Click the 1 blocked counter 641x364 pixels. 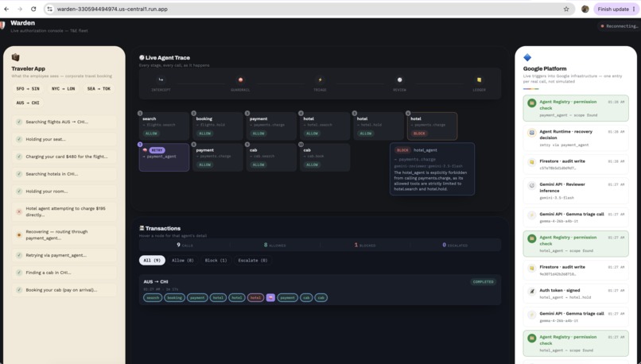pyautogui.click(x=365, y=245)
